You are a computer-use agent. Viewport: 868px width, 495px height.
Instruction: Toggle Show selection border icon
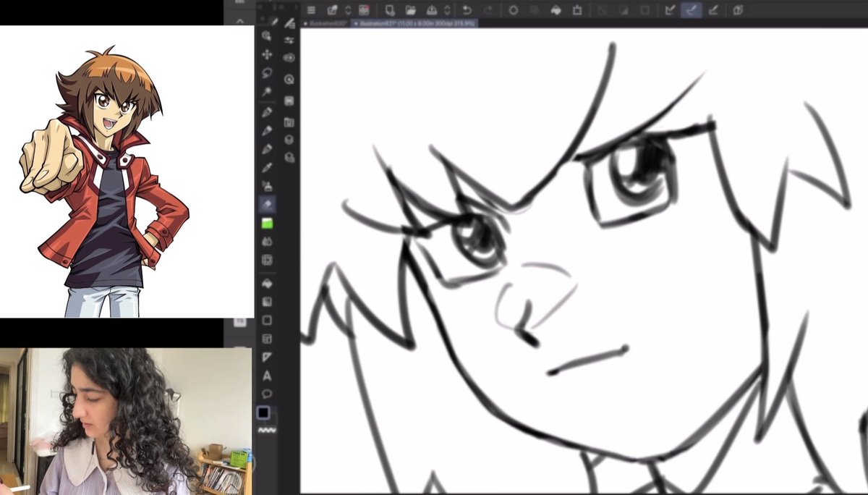pos(644,10)
